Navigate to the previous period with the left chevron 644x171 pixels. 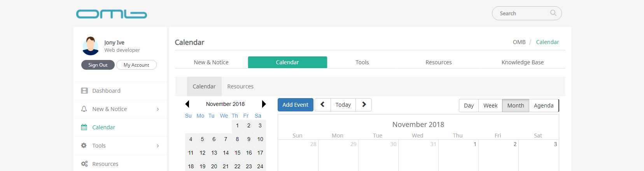[x=322, y=105]
